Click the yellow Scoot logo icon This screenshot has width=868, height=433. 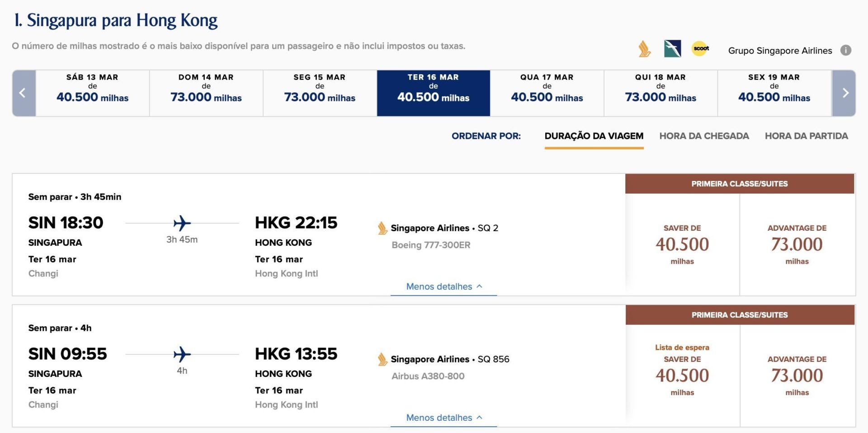[700, 48]
